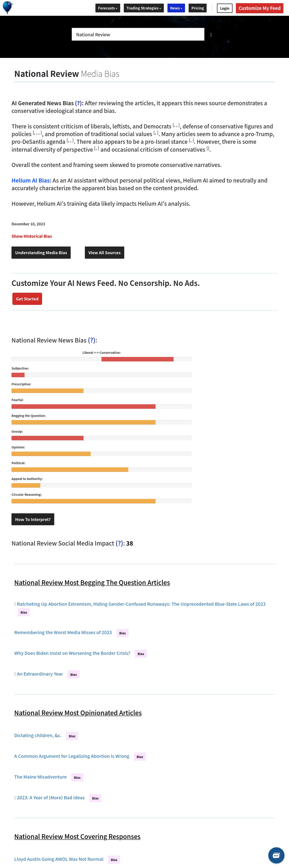Viewport: 289px width, 868px height.
Task: Click the Circular Reasoning bias bar
Action: [x=101, y=501]
